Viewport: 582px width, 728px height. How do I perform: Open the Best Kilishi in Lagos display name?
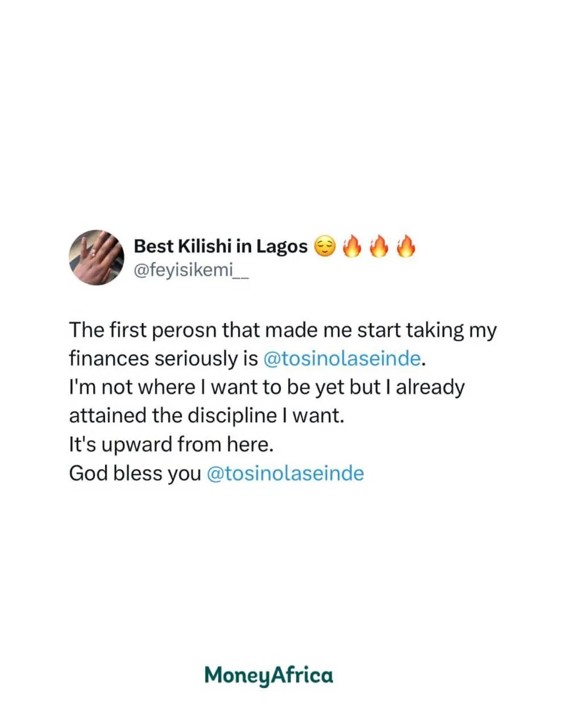tap(221, 246)
